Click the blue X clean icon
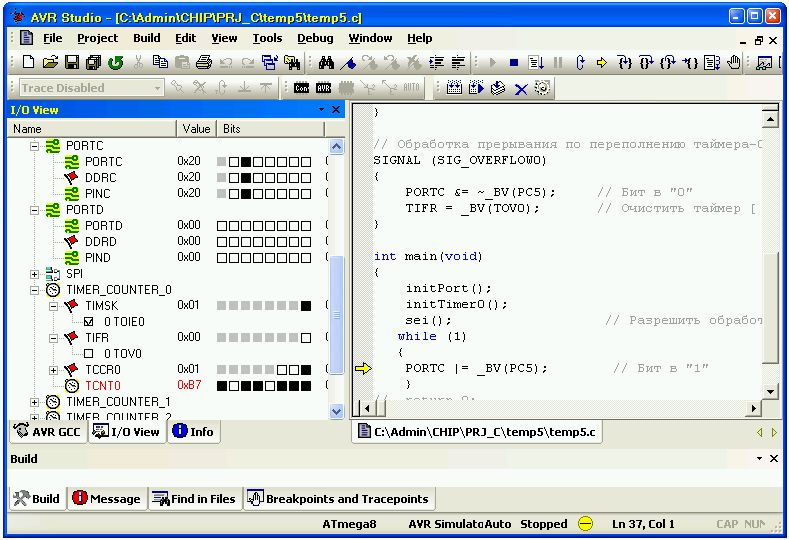The height and width of the screenshot is (540, 789). click(521, 89)
